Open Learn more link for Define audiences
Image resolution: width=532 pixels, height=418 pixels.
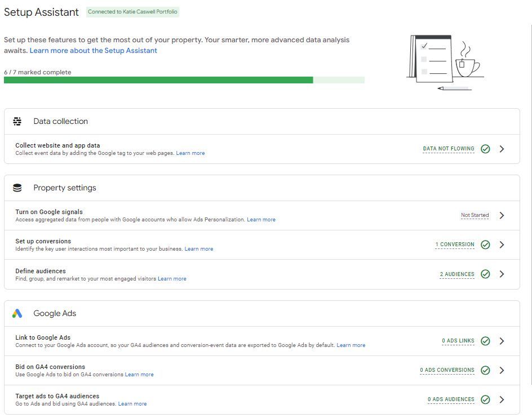point(172,278)
